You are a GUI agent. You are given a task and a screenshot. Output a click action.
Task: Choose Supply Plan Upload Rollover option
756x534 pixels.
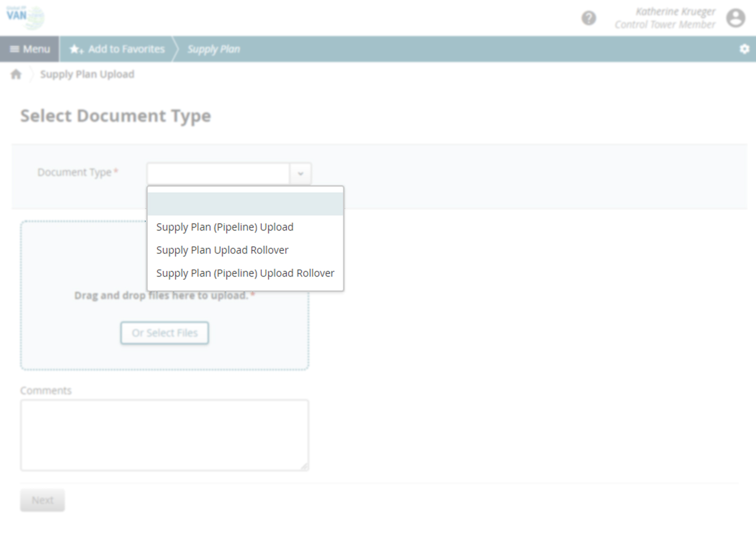click(222, 250)
